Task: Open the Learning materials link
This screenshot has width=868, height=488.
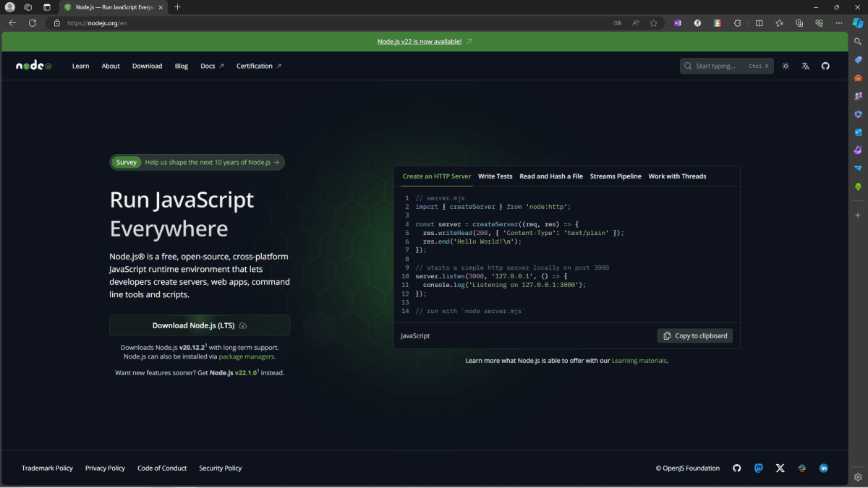Action: [x=639, y=360]
